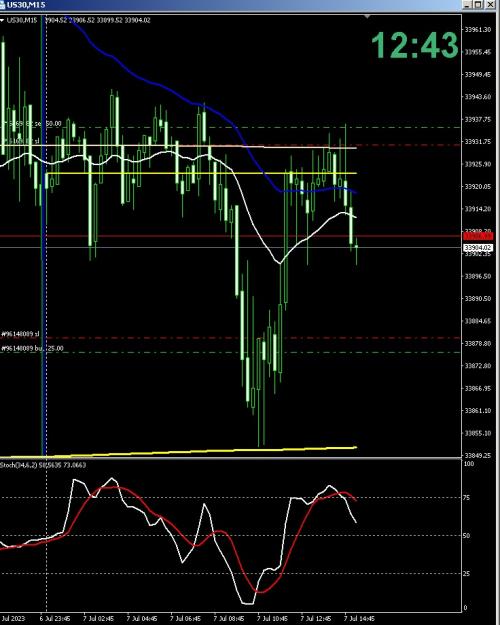This screenshot has width=500, height=625.
Task: Click the white 33904.02 current price tag
Action: (478, 248)
